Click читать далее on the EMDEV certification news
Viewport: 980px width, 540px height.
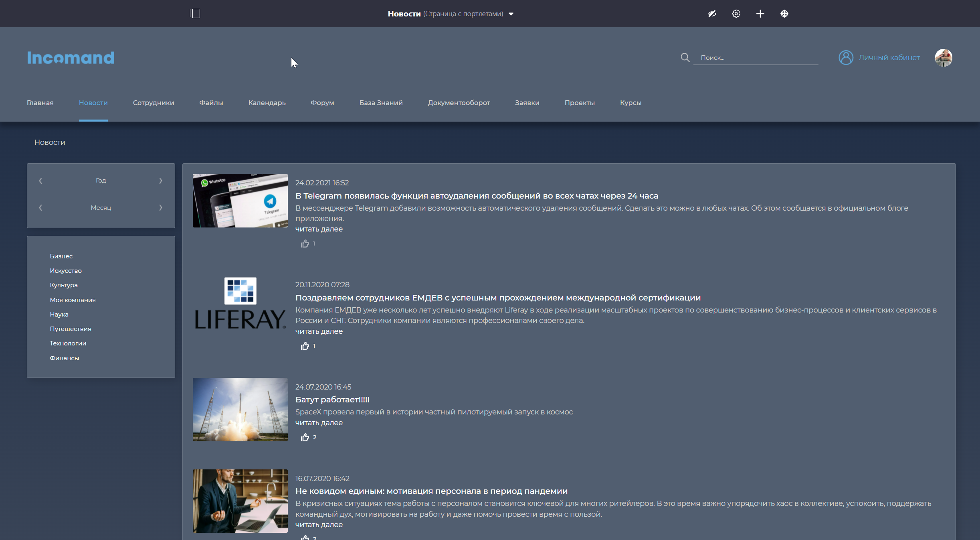[x=319, y=331]
